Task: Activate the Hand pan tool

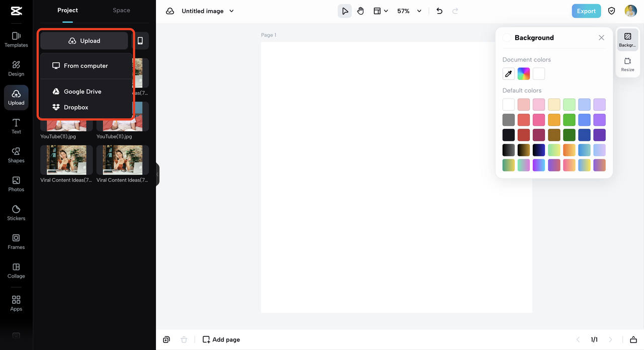Action: pos(361,11)
